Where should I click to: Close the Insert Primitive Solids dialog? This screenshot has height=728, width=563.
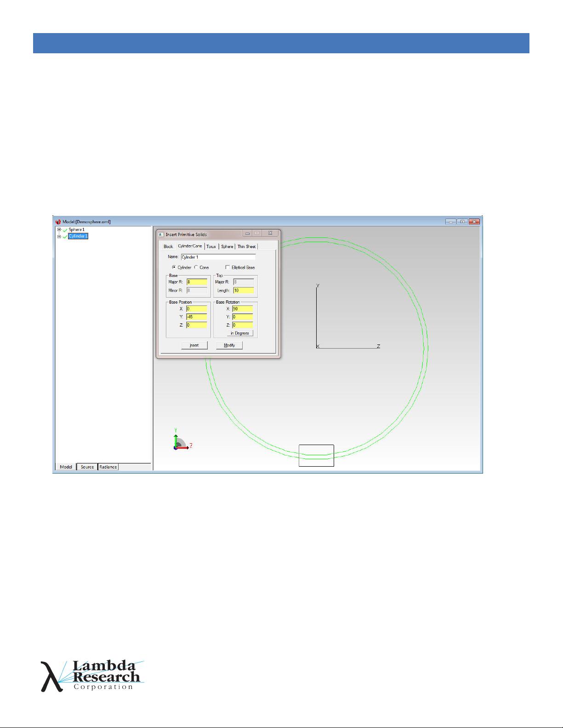(270, 234)
